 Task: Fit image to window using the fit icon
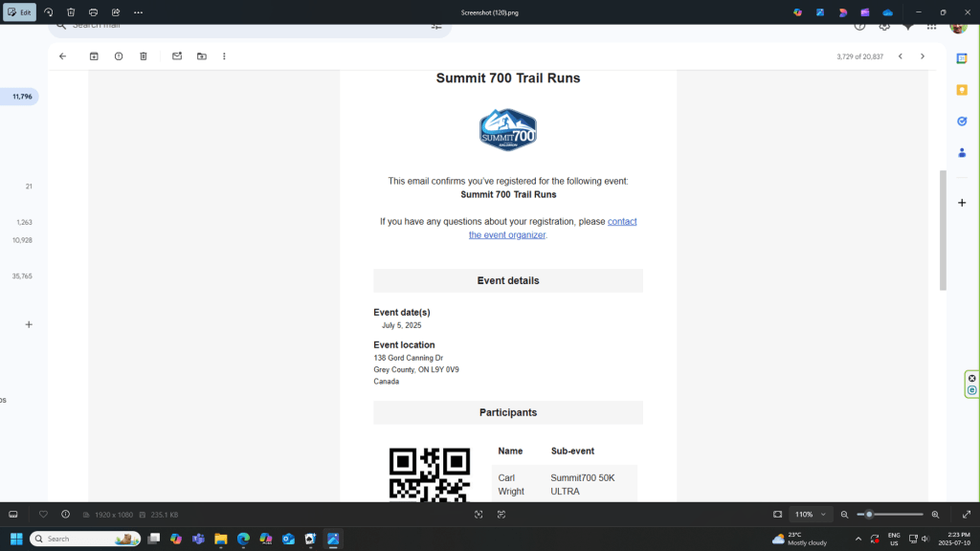pyautogui.click(x=777, y=515)
